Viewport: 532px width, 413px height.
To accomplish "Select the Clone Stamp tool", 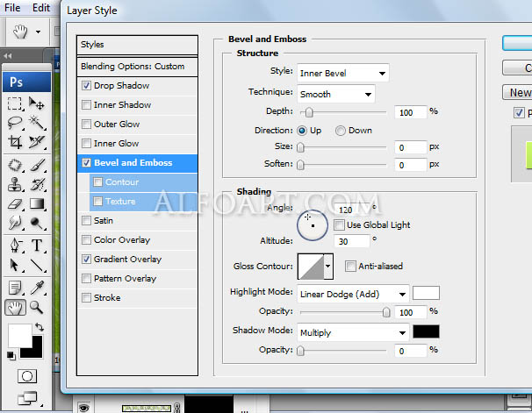I will point(15,185).
